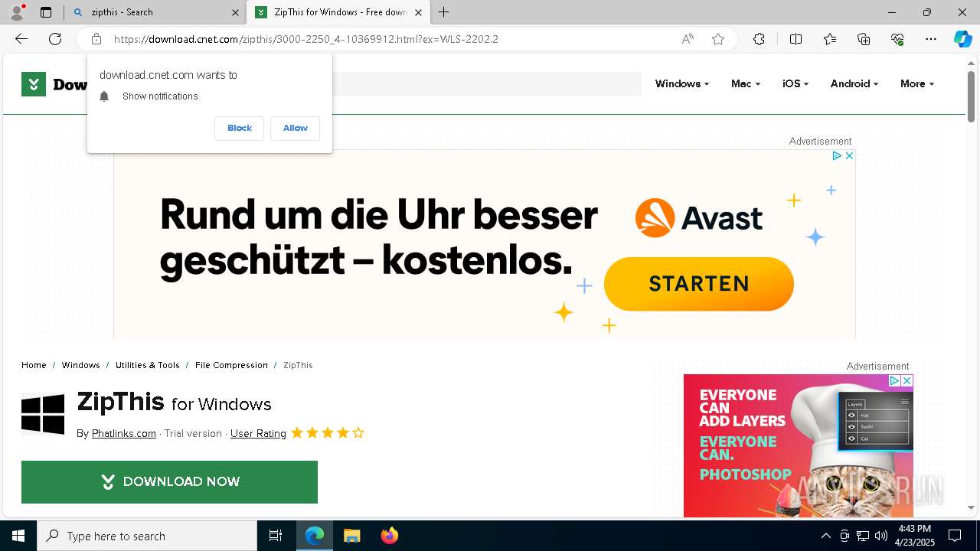Screen dimensions: 980x551
Task: Open Browser essentials heart icon
Action: (897, 39)
